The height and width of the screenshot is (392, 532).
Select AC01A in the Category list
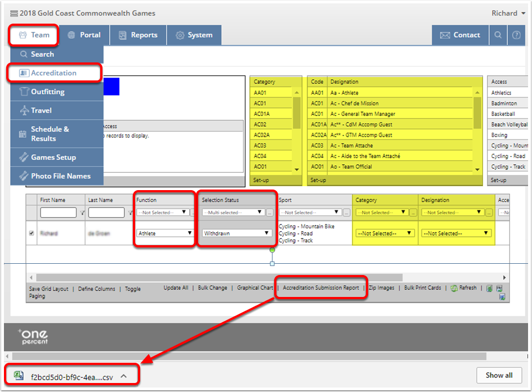pyautogui.click(x=271, y=114)
